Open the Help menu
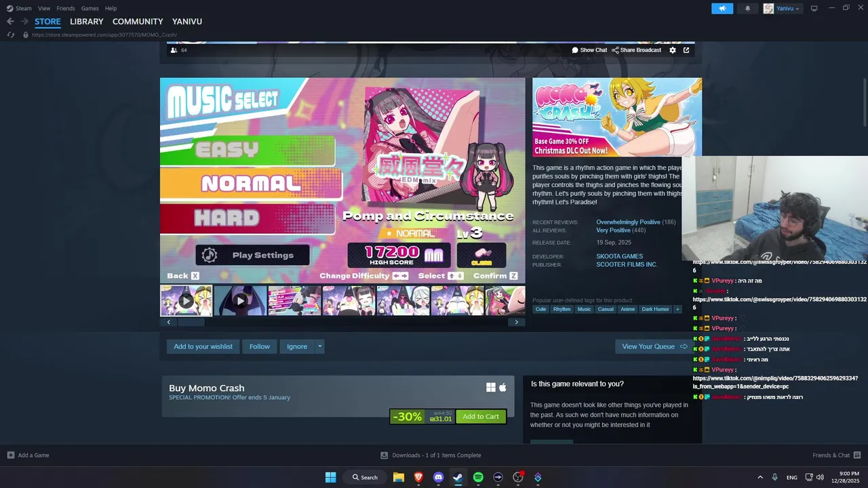868x488 pixels. (111, 8)
